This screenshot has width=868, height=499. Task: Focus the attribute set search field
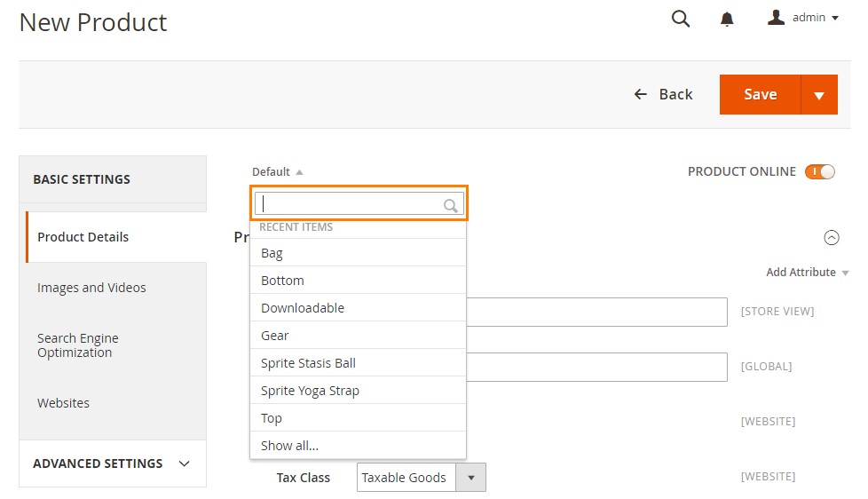pyautogui.click(x=359, y=204)
